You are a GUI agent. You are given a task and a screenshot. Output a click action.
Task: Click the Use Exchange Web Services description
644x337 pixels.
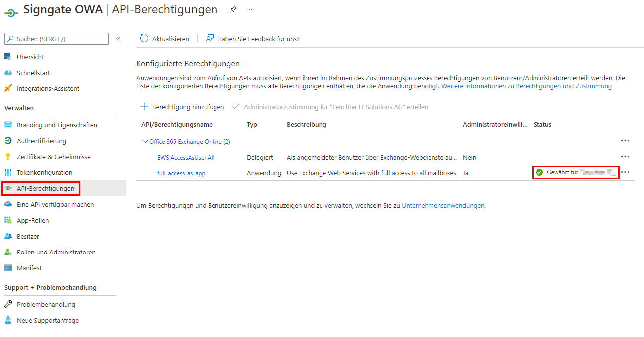coord(371,173)
